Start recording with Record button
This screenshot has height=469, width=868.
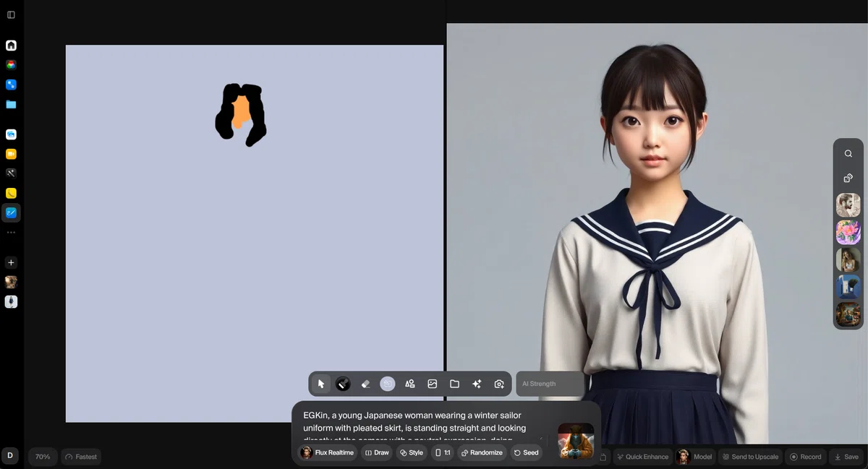click(806, 457)
